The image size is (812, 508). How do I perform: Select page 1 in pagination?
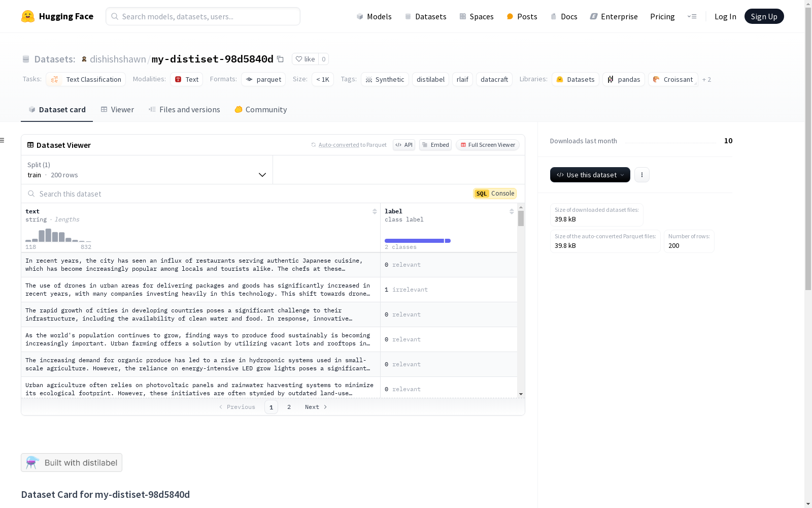tap(271, 407)
